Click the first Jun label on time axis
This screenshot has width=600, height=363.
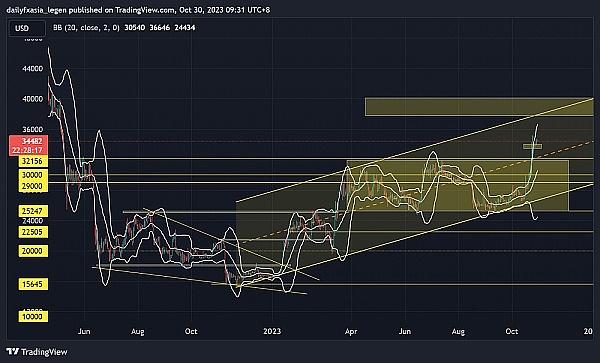(x=84, y=331)
